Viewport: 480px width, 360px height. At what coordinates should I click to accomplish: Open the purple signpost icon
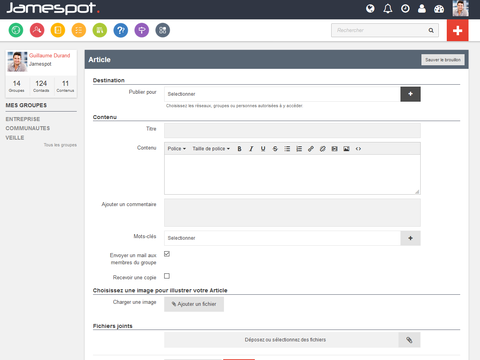coord(142,30)
